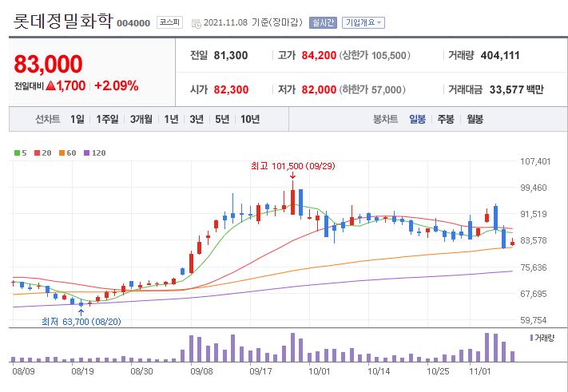Click the 11/01 date axis label
This screenshot has width=568, height=392.
click(479, 371)
